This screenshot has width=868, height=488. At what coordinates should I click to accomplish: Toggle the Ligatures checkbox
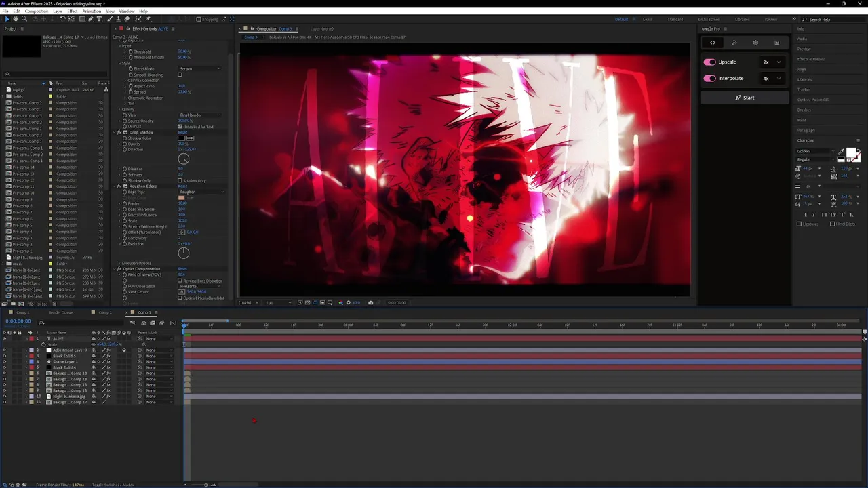click(x=799, y=224)
